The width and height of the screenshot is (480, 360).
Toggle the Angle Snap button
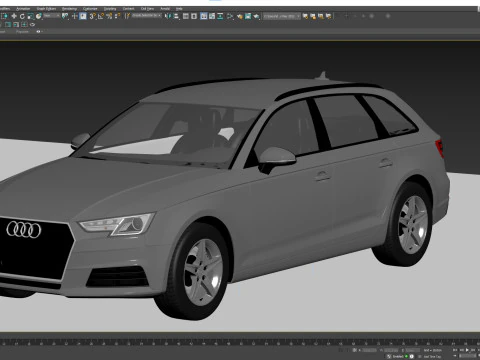(x=101, y=16)
